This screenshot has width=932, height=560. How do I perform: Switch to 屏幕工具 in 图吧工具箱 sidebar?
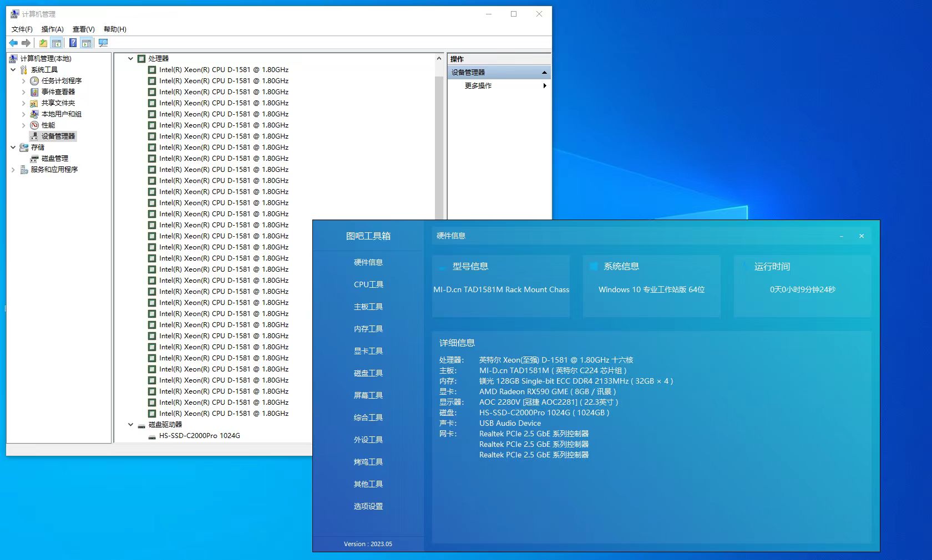368,395
